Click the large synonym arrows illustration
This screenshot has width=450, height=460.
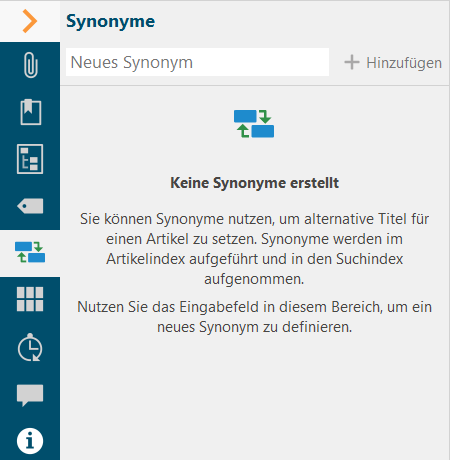pos(254,124)
